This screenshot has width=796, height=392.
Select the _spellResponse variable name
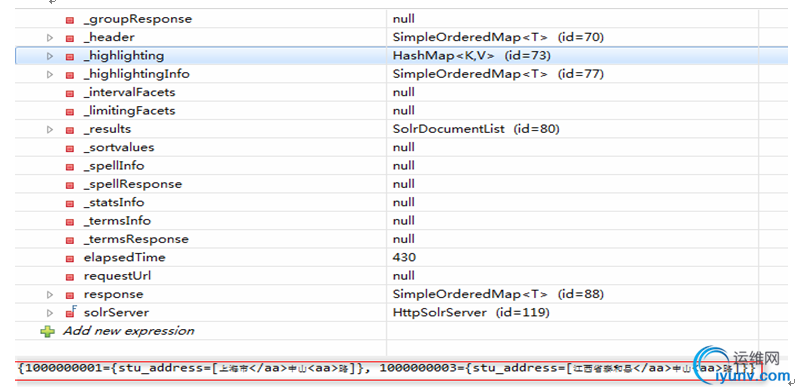[x=132, y=184]
